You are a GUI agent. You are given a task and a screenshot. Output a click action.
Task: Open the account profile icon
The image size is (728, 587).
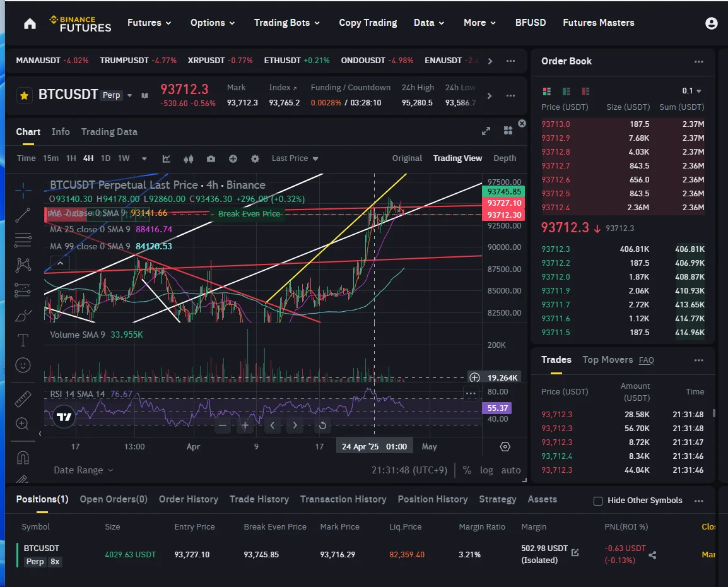711,23
